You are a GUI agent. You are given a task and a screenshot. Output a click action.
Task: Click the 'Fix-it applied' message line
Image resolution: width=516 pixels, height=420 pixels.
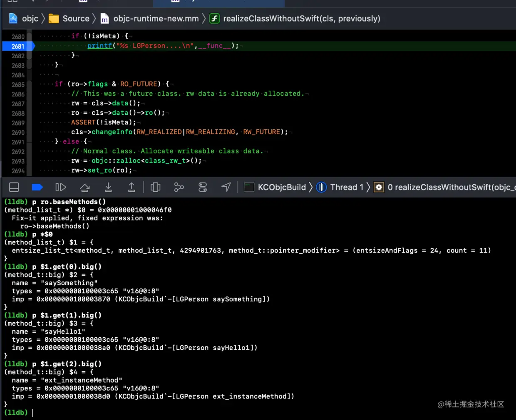(87, 218)
